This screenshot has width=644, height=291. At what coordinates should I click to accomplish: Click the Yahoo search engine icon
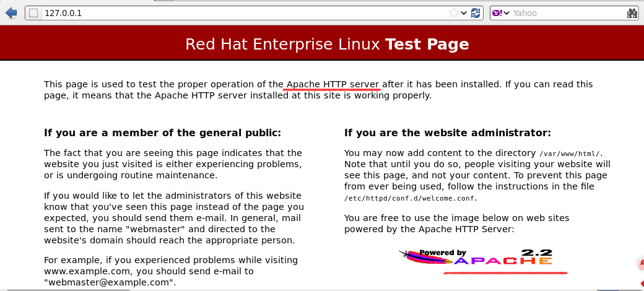coord(497,13)
